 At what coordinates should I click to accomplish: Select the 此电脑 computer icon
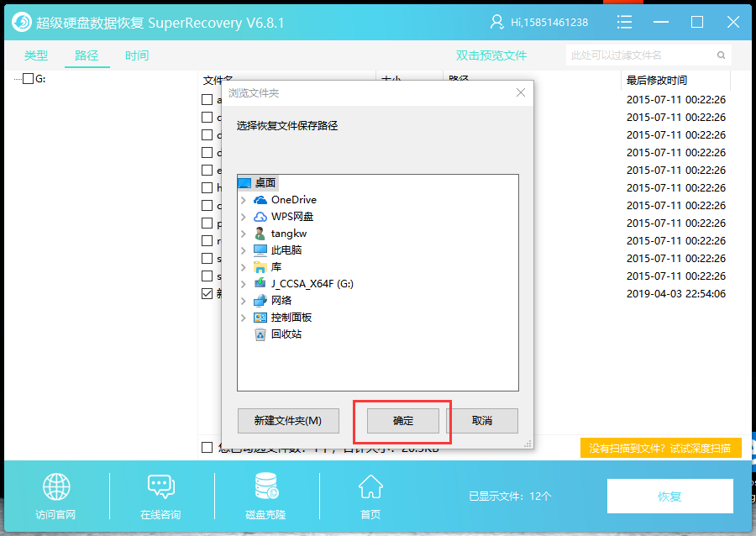260,250
